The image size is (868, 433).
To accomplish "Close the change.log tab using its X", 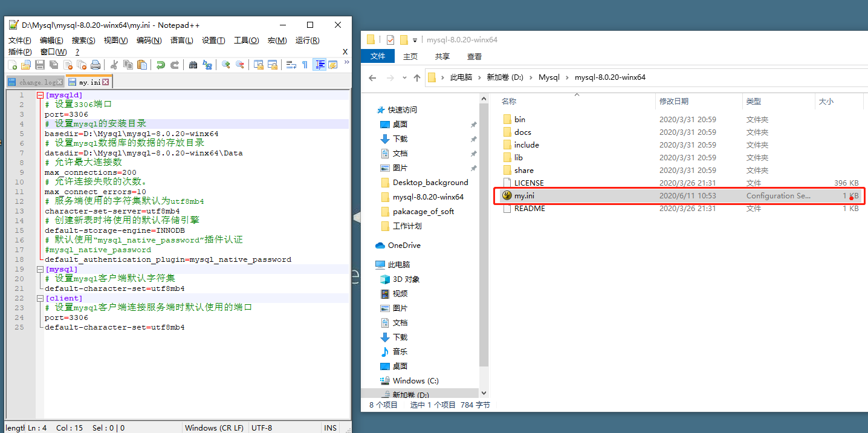I will tap(60, 82).
